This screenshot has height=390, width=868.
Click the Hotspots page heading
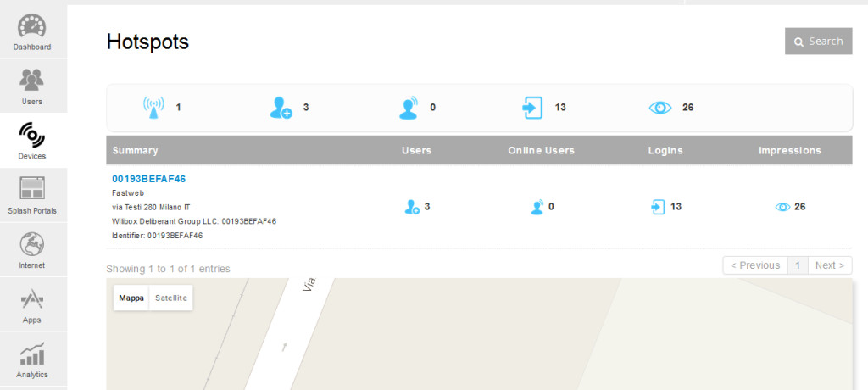pos(147,42)
